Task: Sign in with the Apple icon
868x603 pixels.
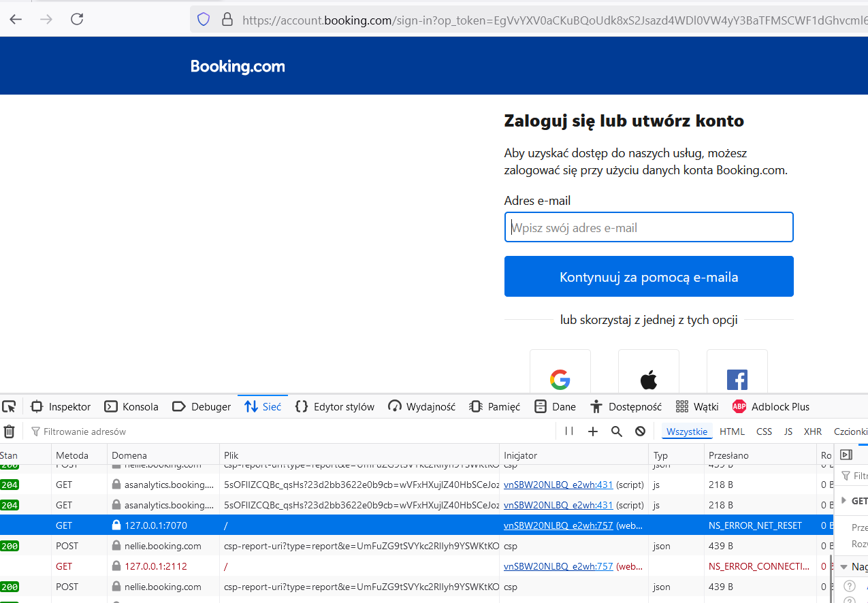Action: coord(648,378)
